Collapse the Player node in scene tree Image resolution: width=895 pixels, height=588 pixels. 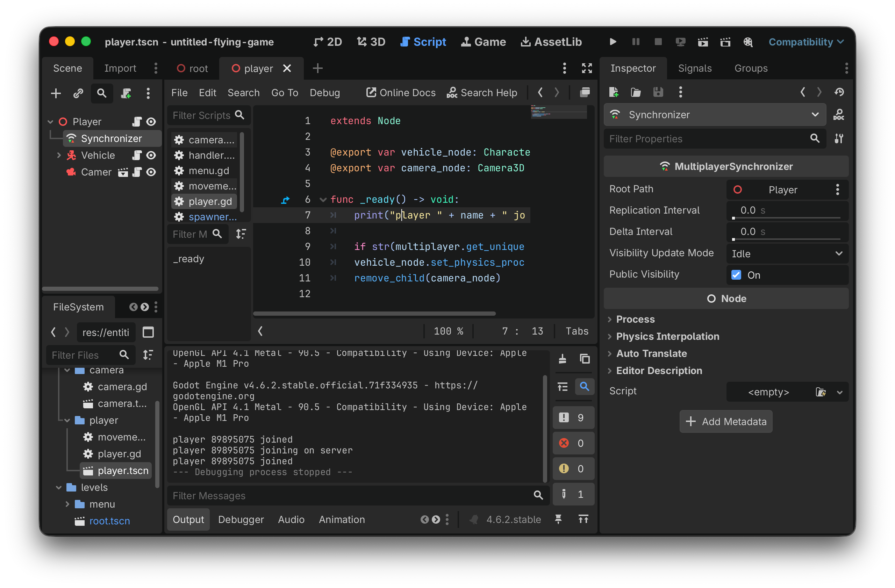coord(50,121)
